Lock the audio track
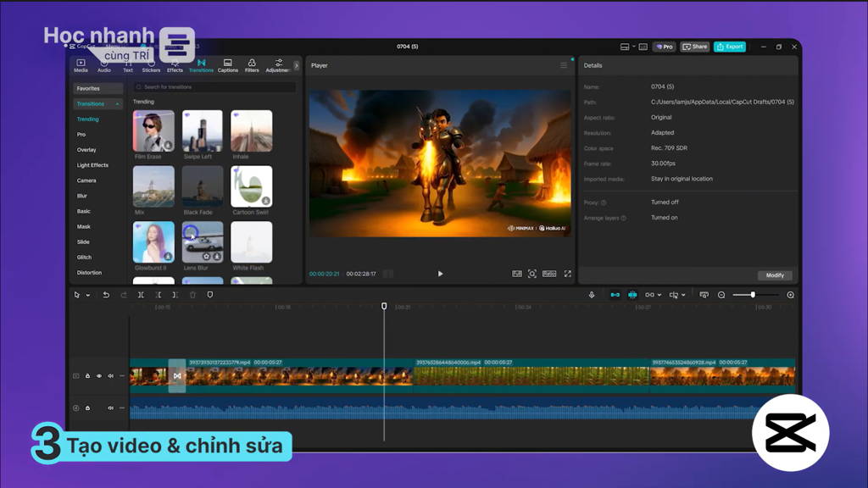 [87, 408]
